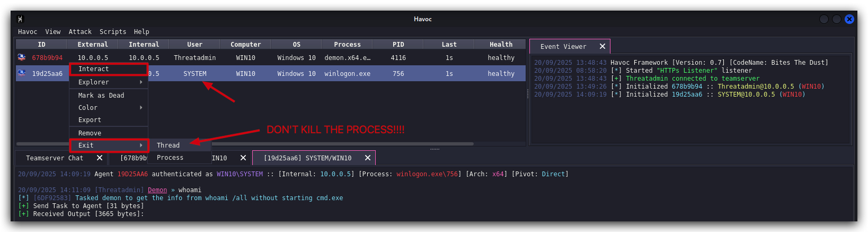Select Thread in the Exit submenu

click(x=180, y=145)
